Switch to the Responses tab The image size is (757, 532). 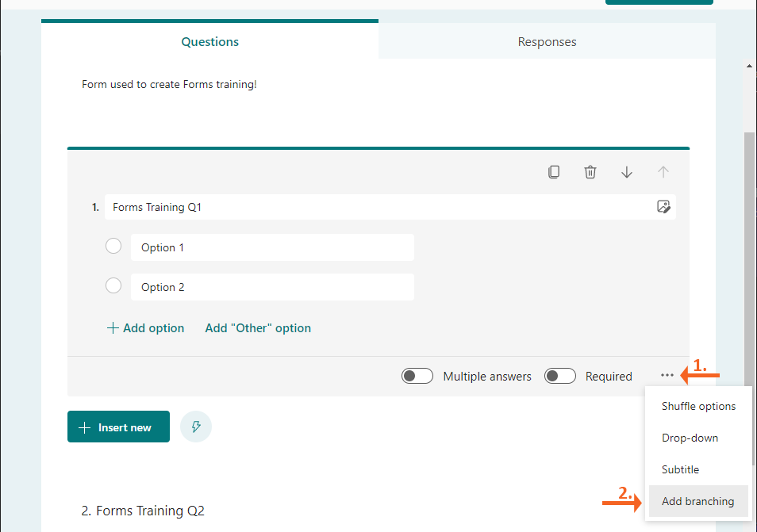(x=547, y=41)
